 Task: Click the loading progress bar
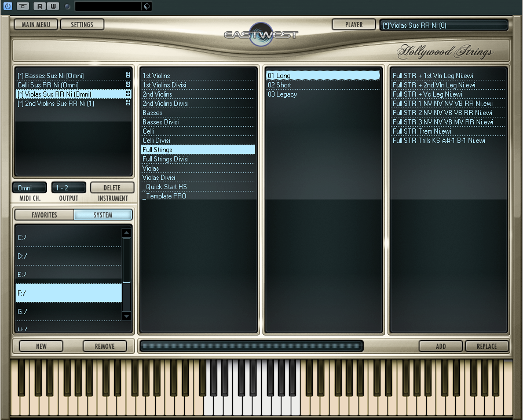coord(251,346)
